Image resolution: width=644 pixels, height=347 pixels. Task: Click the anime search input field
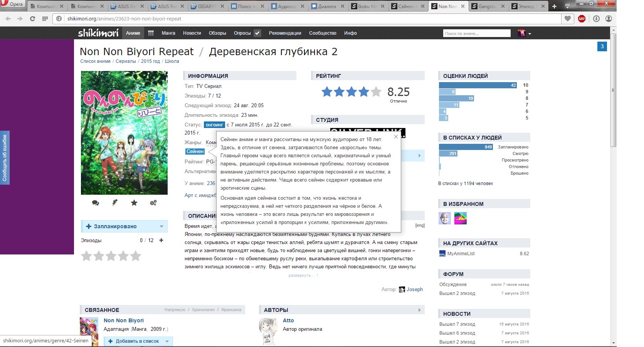[476, 34]
